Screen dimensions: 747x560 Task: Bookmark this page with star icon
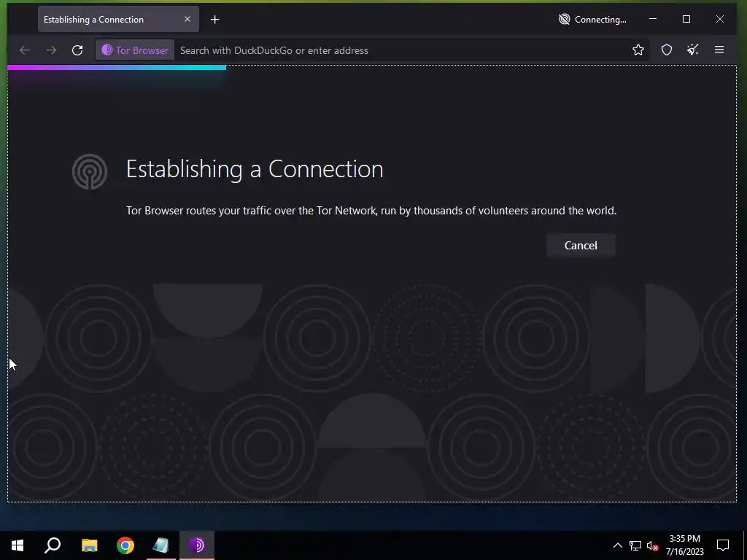(x=638, y=50)
